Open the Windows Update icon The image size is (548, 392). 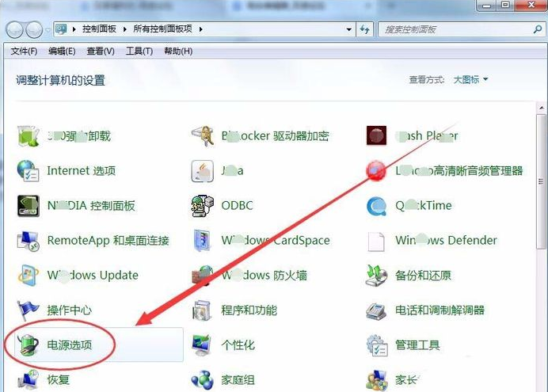point(28,276)
